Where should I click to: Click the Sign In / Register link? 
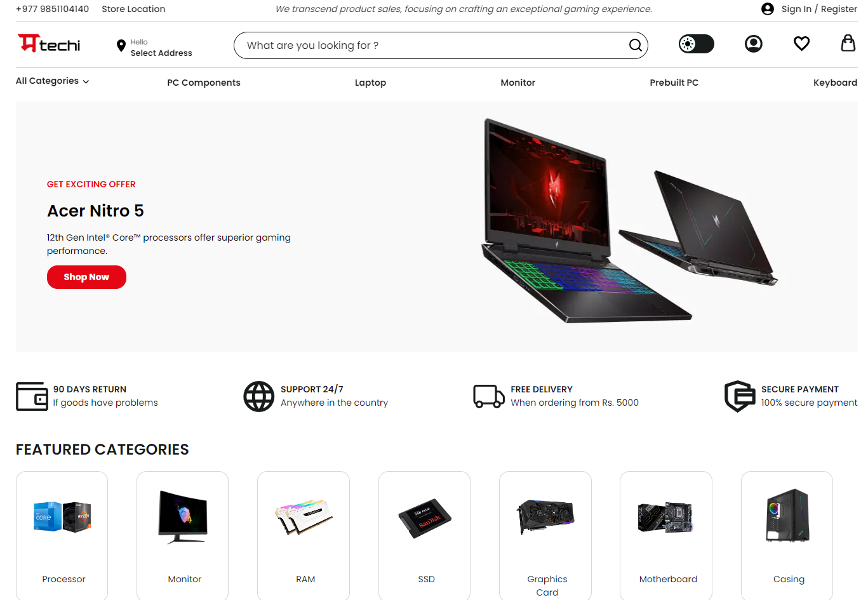[x=819, y=9]
